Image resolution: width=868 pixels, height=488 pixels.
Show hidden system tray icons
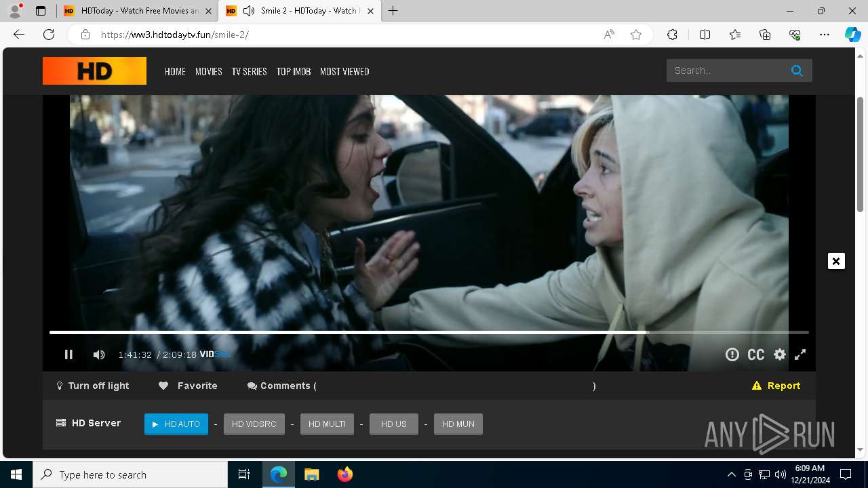tap(731, 474)
